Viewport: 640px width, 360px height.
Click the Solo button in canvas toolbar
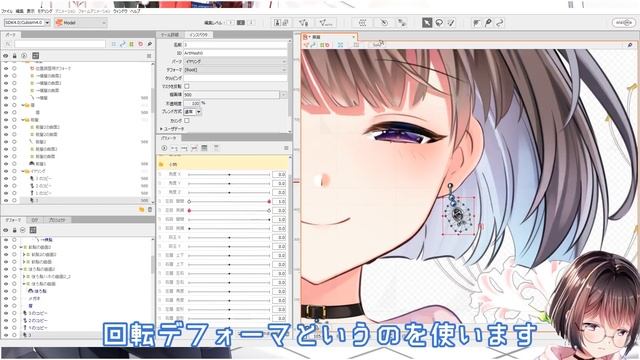(378, 45)
